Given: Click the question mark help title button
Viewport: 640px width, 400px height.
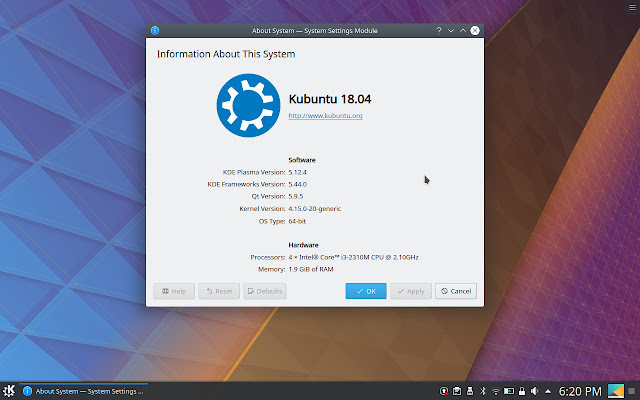Looking at the screenshot, I should coord(439,30).
